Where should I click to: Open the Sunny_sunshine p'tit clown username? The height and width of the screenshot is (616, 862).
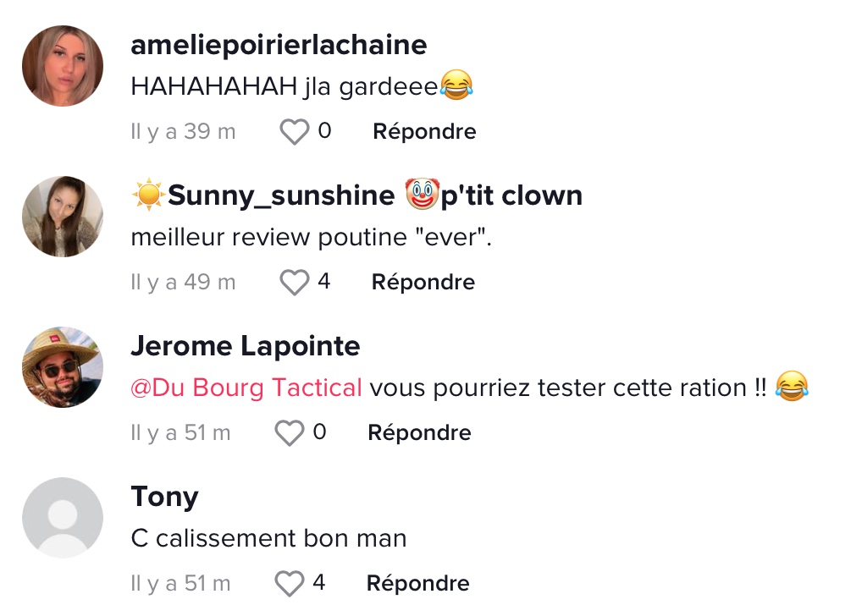356,195
